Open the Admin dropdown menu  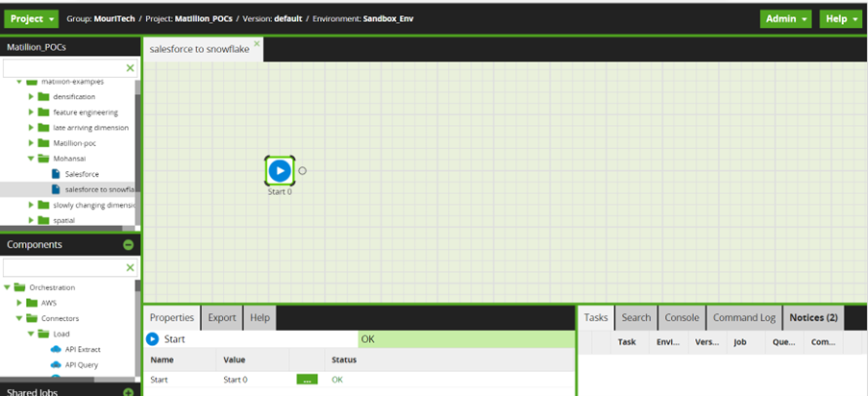785,19
